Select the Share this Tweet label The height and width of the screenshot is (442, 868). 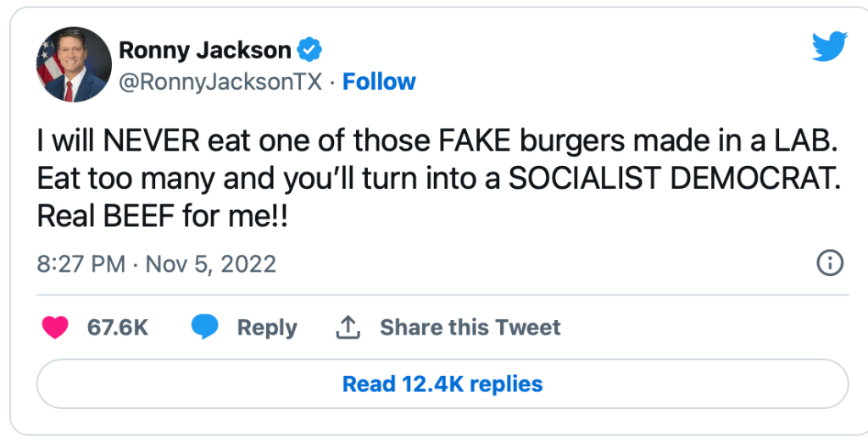click(x=470, y=328)
